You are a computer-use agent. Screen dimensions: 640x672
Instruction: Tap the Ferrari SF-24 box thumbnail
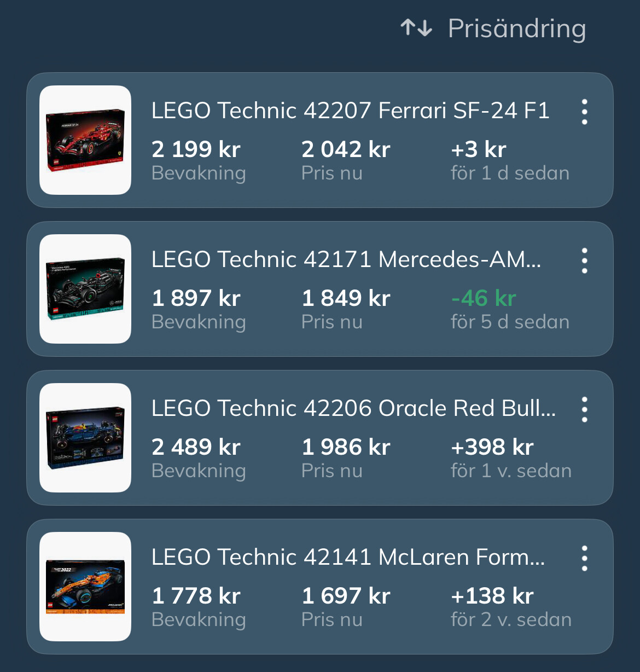85,140
